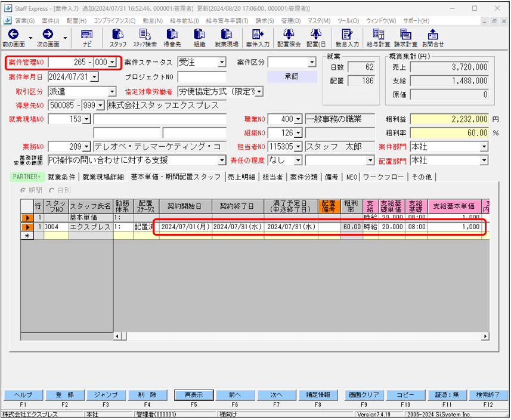Open the 案件年月日 date dropdown
Image resolution: width=511 pixels, height=420 pixels.
point(95,77)
